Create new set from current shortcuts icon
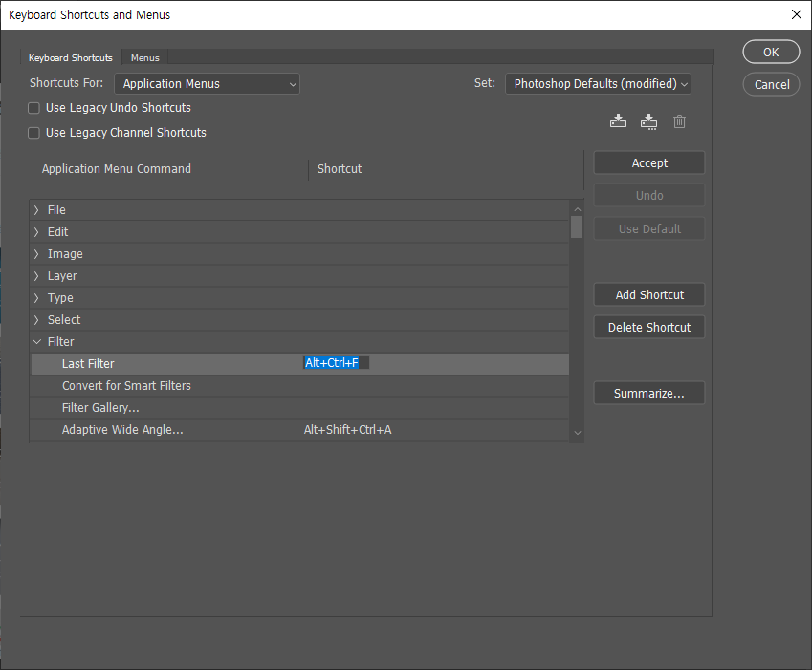This screenshot has height=670, width=812. tap(648, 121)
